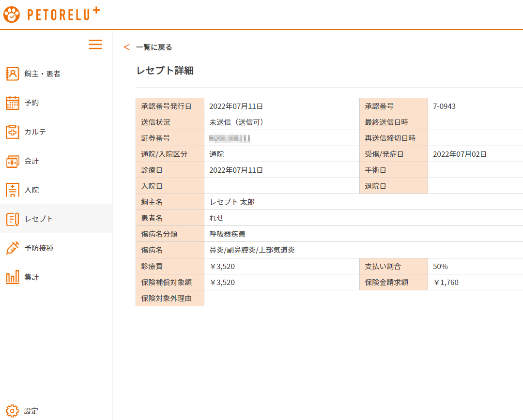The width and height of the screenshot is (523, 420).
Task: Click the 通院 value cell
Action: pyautogui.click(x=216, y=154)
